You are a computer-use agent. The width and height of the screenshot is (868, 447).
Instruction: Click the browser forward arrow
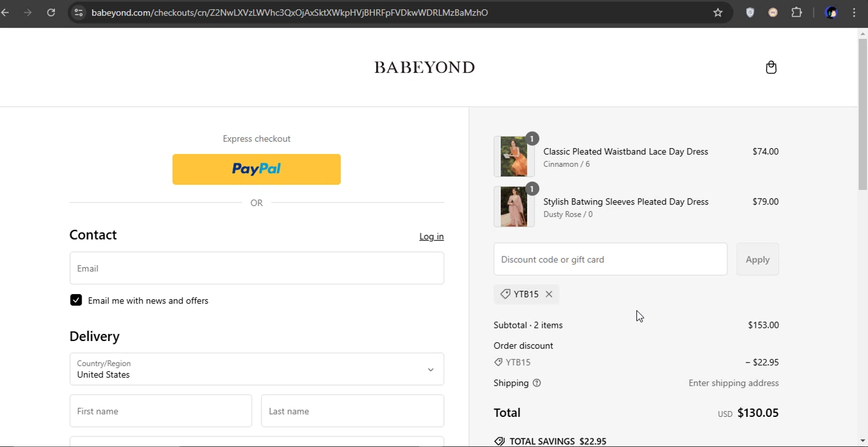coord(28,12)
